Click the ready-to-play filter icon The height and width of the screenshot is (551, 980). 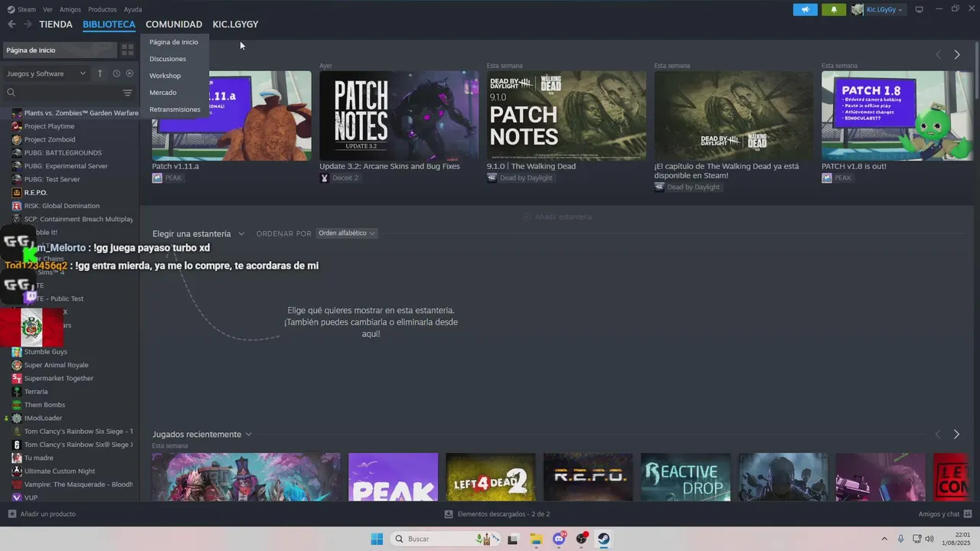coord(129,73)
